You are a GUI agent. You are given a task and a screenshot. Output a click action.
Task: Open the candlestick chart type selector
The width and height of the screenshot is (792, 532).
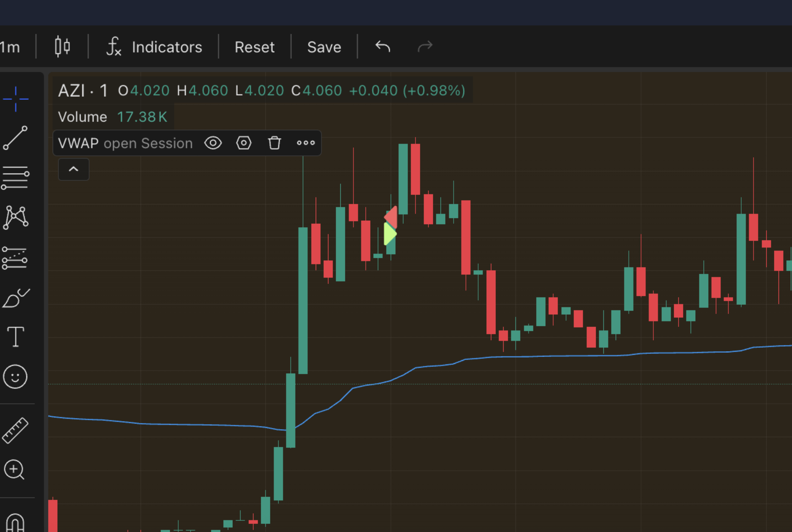62,47
